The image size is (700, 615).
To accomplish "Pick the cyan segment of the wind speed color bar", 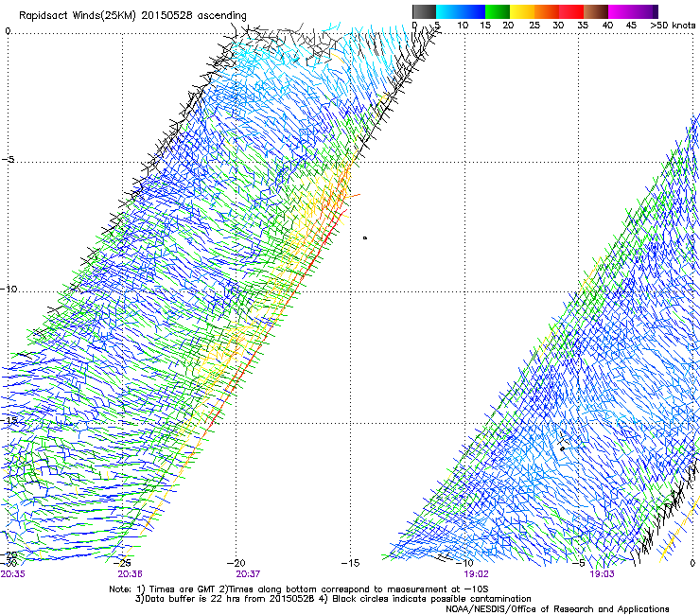I will (x=447, y=11).
